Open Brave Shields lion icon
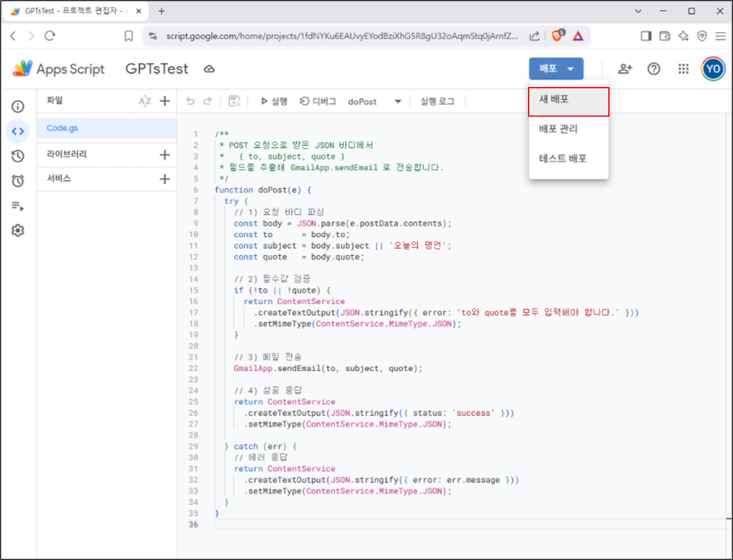Screen dimensions: 733x560 click(x=558, y=36)
